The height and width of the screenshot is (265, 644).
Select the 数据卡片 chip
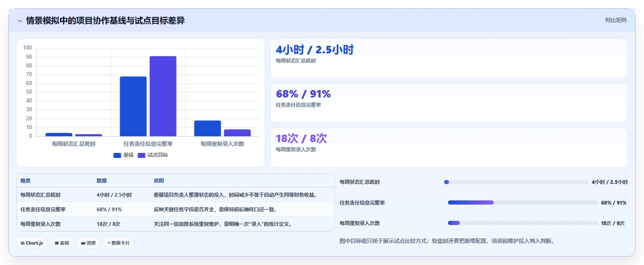[x=119, y=243]
